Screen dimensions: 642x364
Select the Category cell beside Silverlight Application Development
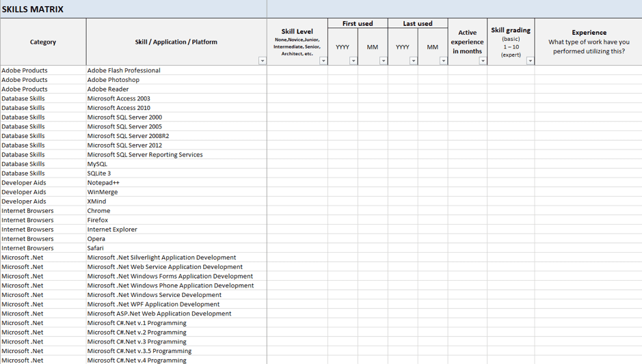click(x=43, y=257)
